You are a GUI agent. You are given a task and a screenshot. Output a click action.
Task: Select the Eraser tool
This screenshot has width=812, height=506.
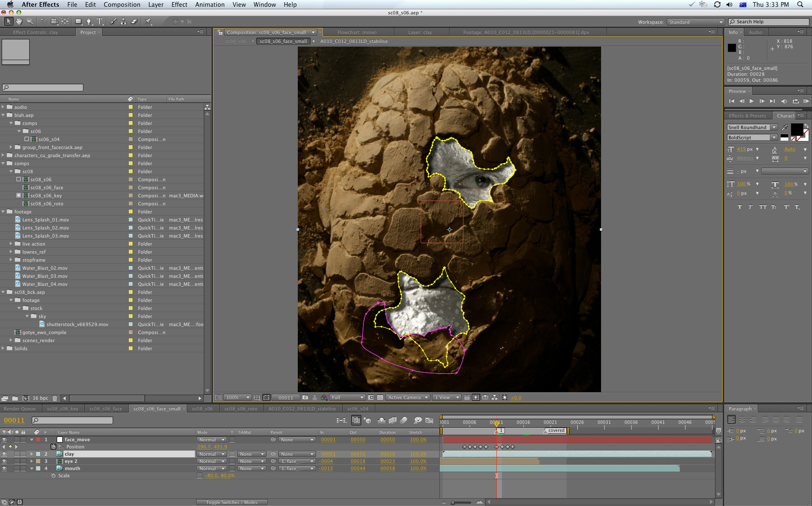coord(134,21)
